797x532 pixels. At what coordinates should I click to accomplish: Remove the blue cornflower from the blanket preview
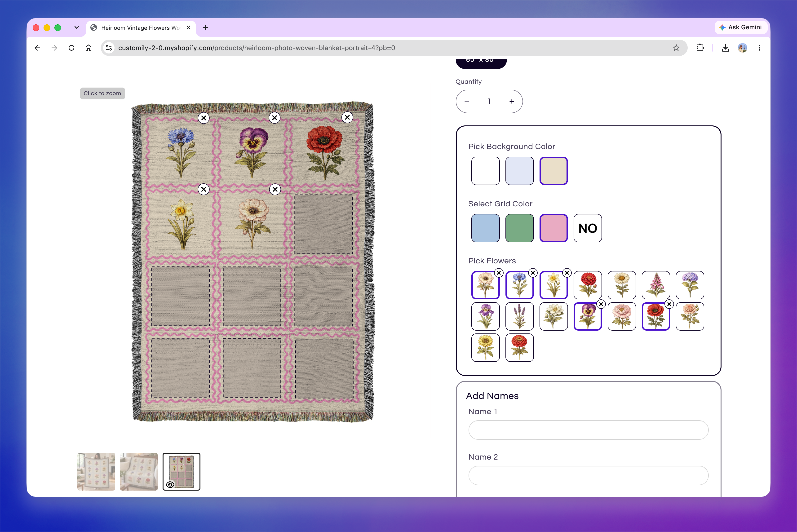click(x=204, y=118)
